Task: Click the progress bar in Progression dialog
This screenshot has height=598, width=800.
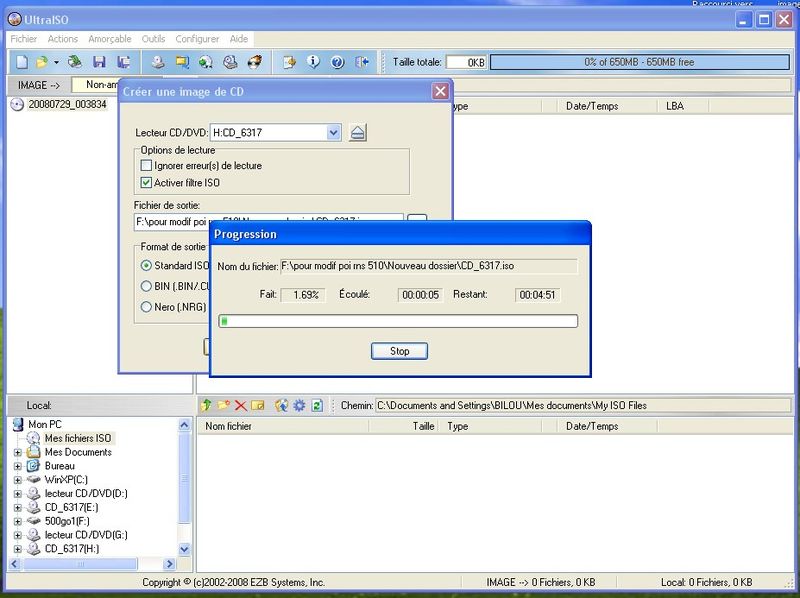Action: click(x=398, y=321)
